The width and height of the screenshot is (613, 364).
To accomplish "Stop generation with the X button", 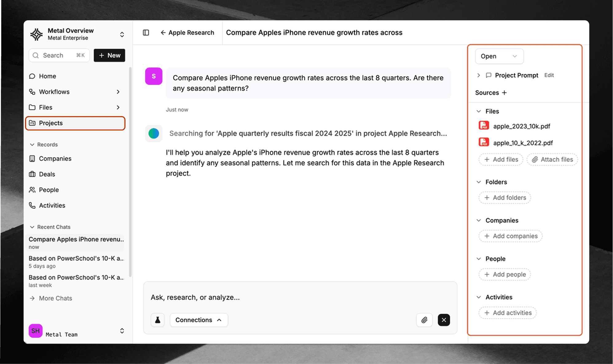I will point(444,320).
